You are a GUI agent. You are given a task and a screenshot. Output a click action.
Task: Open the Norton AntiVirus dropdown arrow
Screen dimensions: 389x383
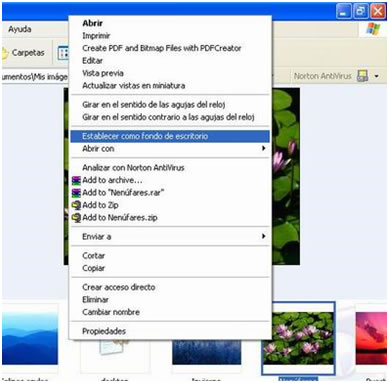[x=377, y=76]
